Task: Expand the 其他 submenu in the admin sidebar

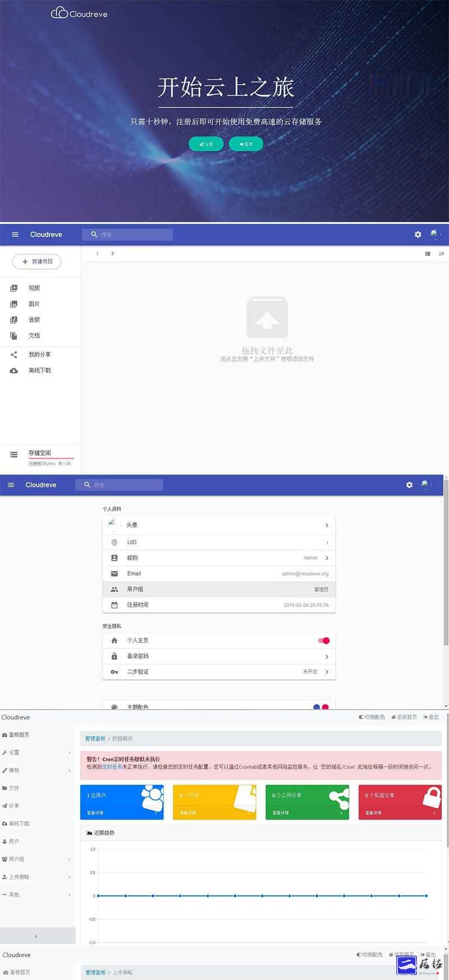Action: click(x=70, y=895)
